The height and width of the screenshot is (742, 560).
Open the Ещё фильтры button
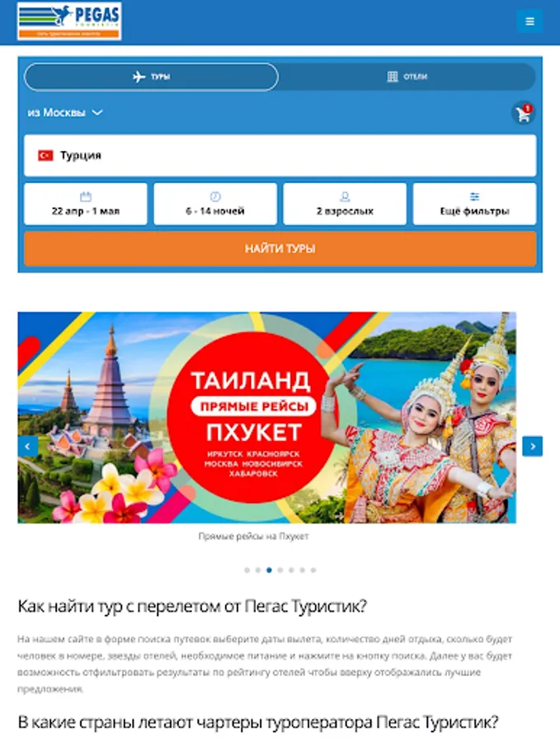(474, 204)
